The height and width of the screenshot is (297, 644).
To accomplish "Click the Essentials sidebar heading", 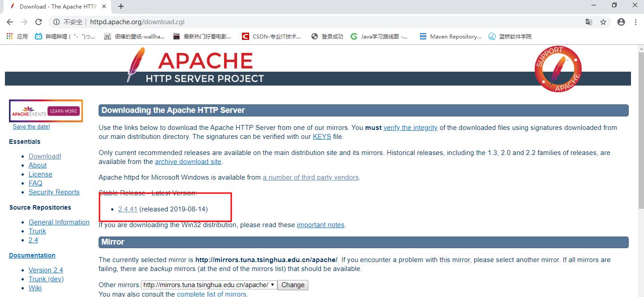I will tap(25, 142).
